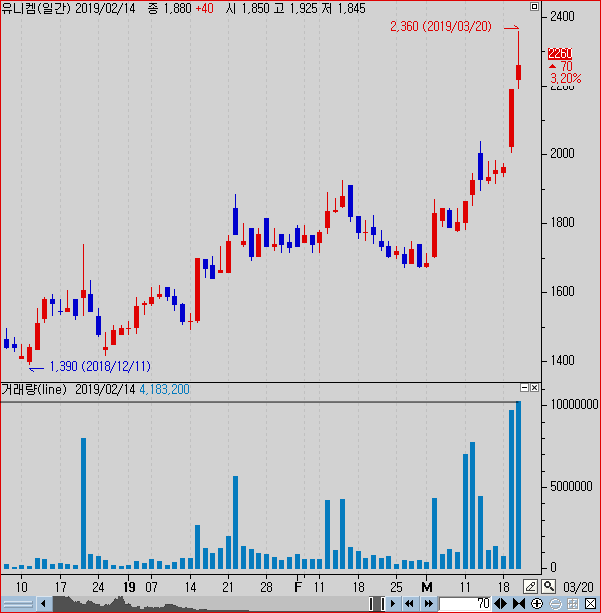This screenshot has height=613, width=601.
Task: Click the horizontal compress (facing arrows) icon
Action: tap(519, 604)
